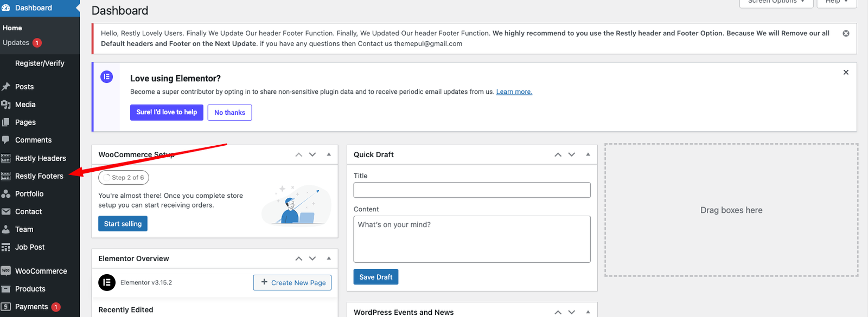
Task: Click the Media icon in sidebar
Action: [6, 105]
